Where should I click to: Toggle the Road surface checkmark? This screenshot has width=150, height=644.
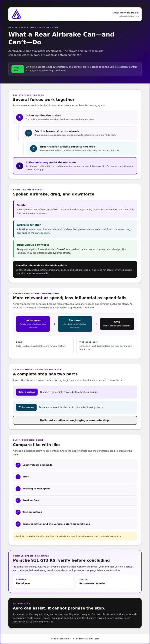click(18, 500)
